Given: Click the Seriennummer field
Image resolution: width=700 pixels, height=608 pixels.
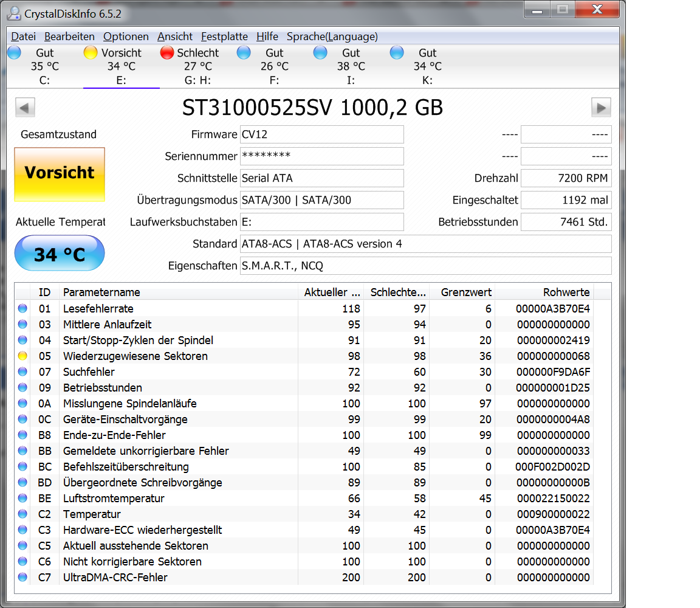Looking at the screenshot, I should [322, 156].
